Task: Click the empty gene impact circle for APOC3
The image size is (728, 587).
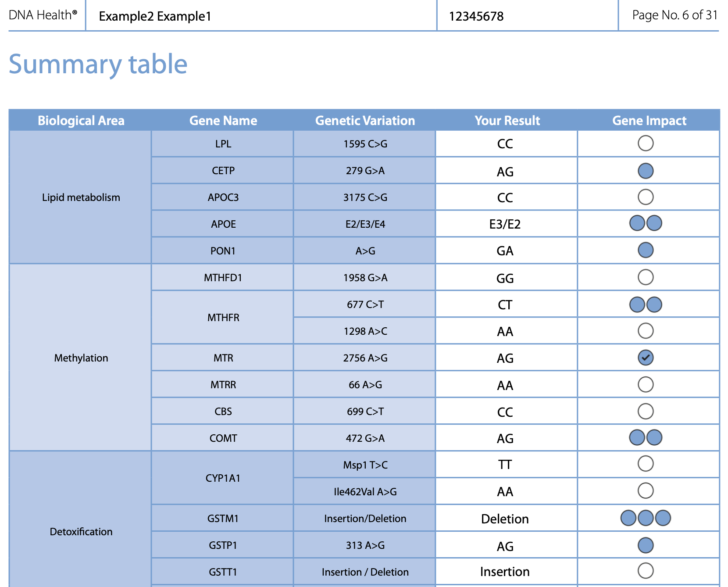Action: [646, 197]
